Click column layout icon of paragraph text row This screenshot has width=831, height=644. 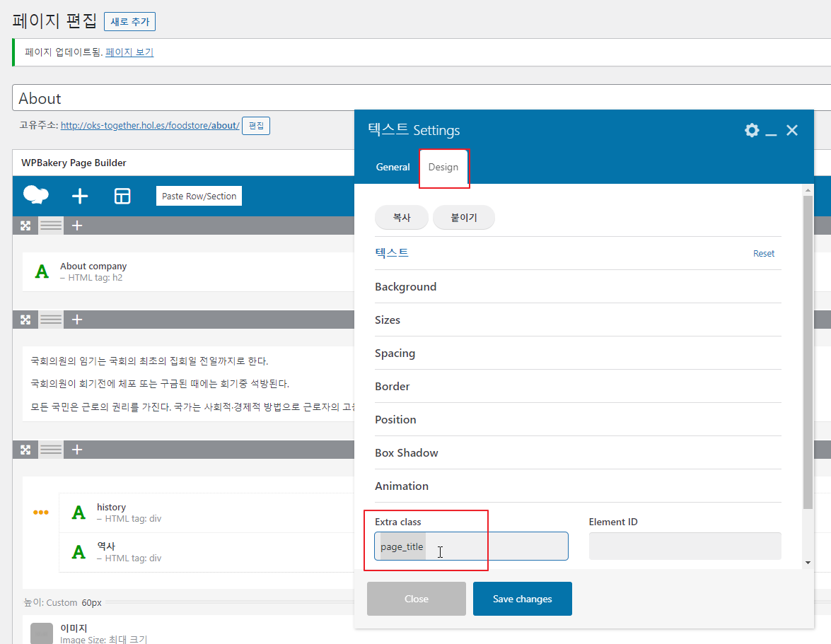[51, 320]
